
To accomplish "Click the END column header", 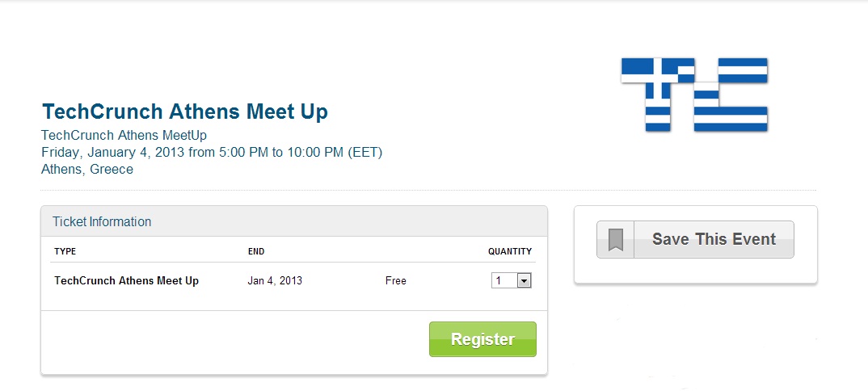I will (x=256, y=251).
